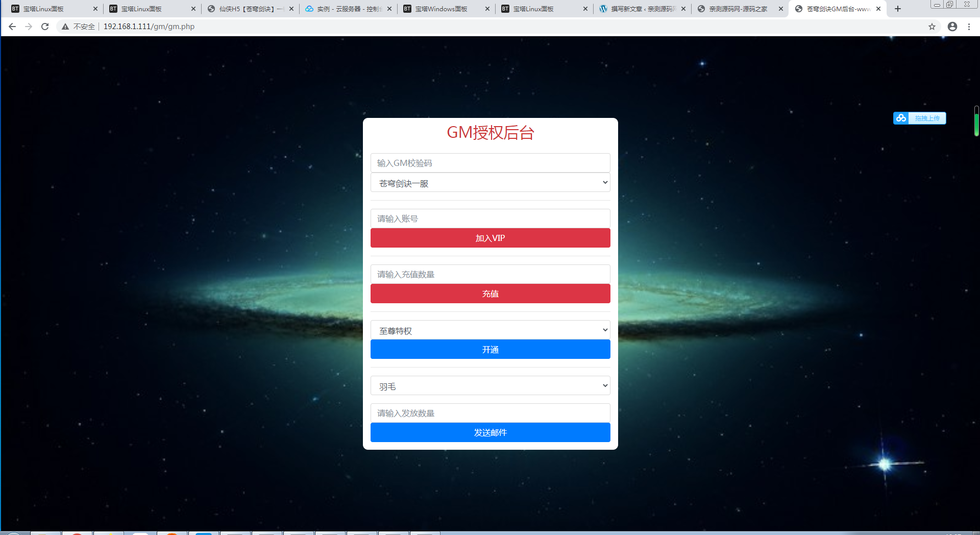980x535 pixels.
Task: Close the 实例 云服务器 tab
Action: point(389,9)
